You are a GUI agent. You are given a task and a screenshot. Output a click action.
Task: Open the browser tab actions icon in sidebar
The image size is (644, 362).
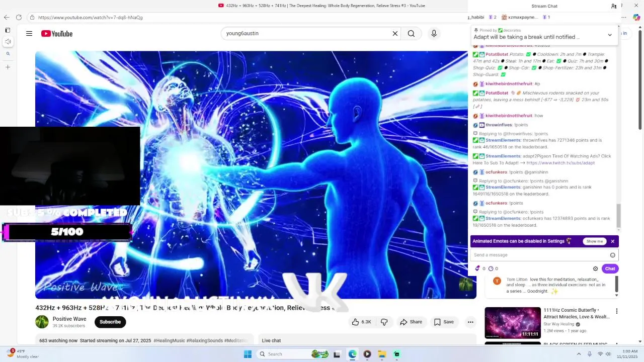8,30
